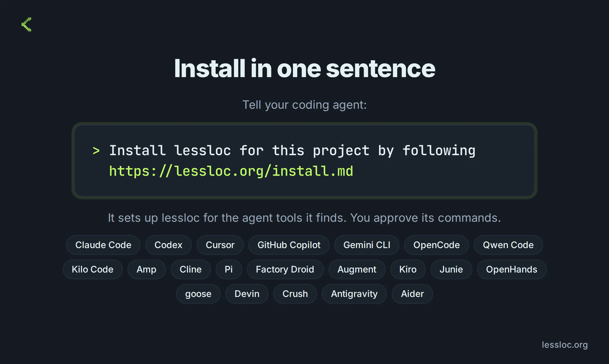Image resolution: width=609 pixels, height=364 pixels.
Task: Select the Kilo Code chip
Action: coord(93,269)
